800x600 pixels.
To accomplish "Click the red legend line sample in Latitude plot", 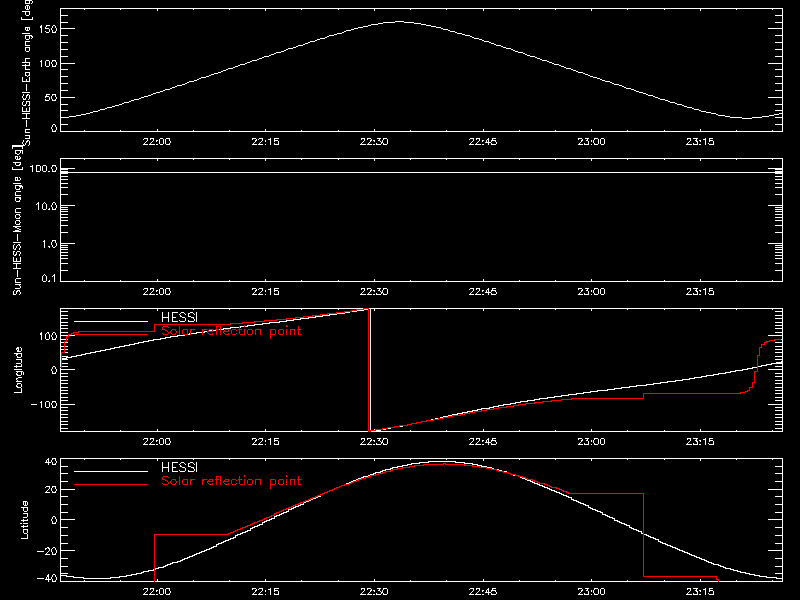I will [111, 484].
